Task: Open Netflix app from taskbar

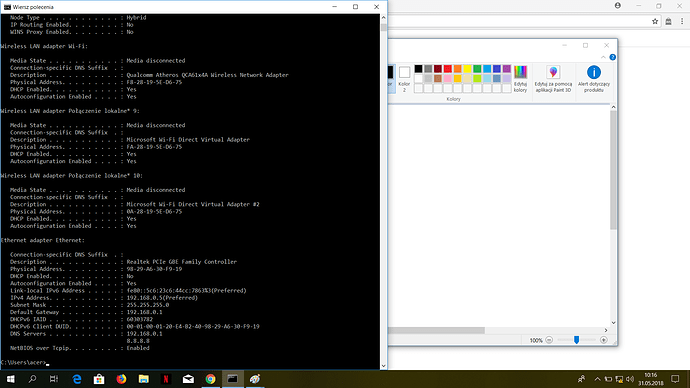Action: click(166, 379)
